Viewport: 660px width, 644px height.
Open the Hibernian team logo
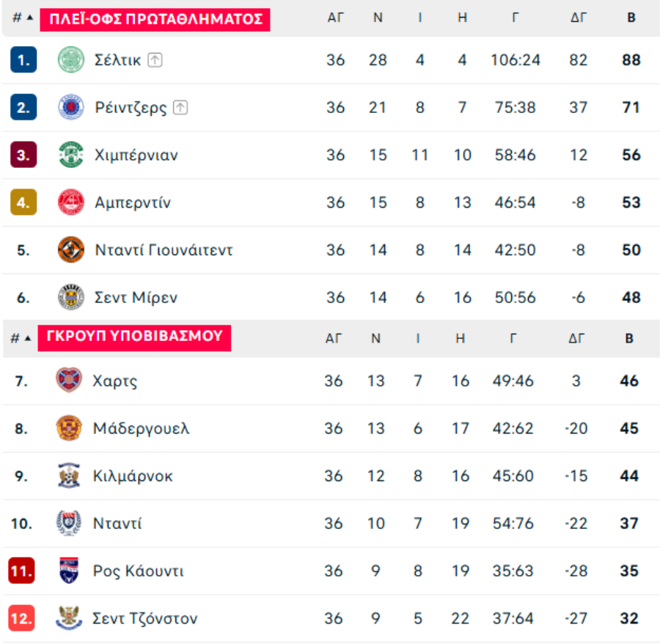(70, 155)
